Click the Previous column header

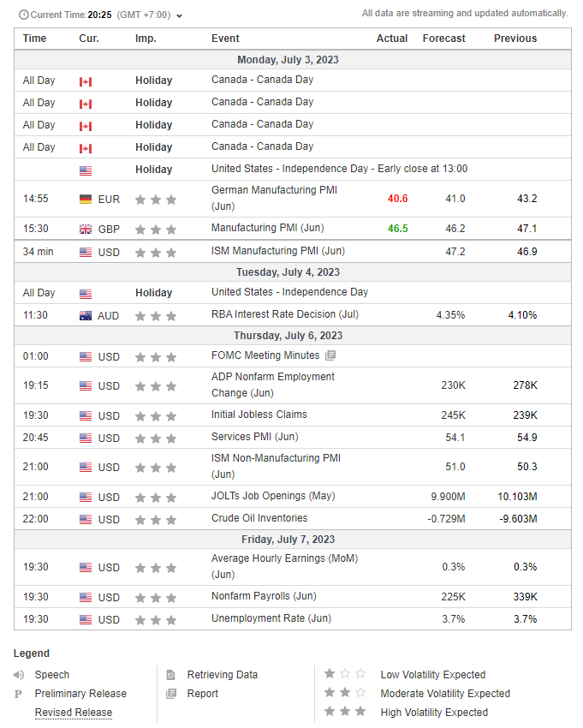tap(515, 39)
